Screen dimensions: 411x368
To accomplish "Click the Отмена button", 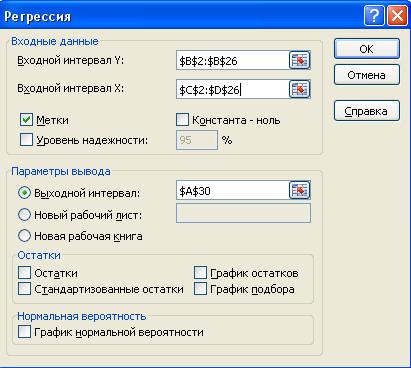I will (x=367, y=75).
